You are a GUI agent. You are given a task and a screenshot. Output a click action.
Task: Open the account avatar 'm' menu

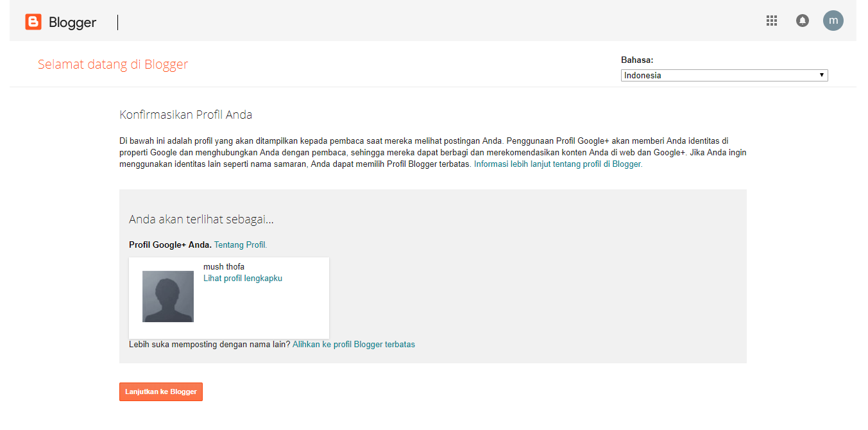pos(833,21)
